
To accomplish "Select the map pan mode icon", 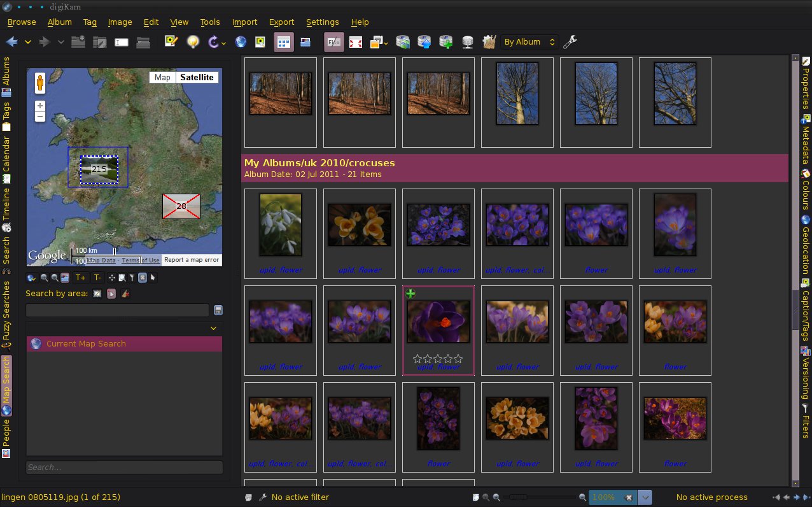I will (112, 278).
